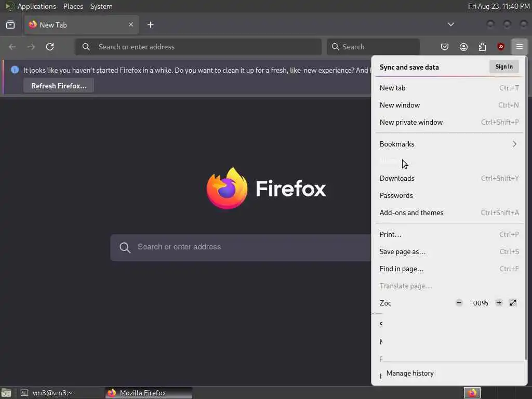Open a new tab with plus button
Screen dimensions: 532x399
150,25
